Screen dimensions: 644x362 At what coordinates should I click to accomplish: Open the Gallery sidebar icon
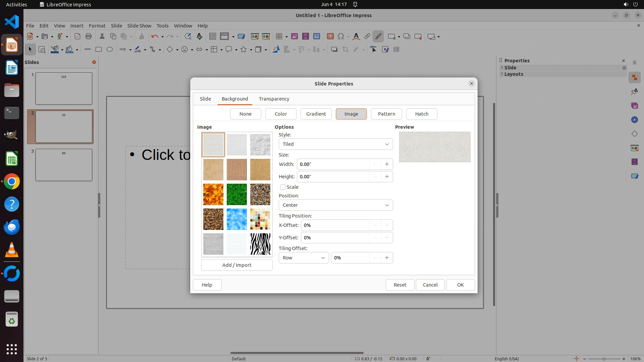point(634,106)
